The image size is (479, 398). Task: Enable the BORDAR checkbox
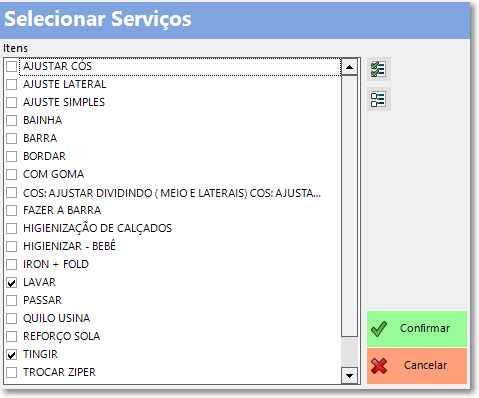(12, 156)
